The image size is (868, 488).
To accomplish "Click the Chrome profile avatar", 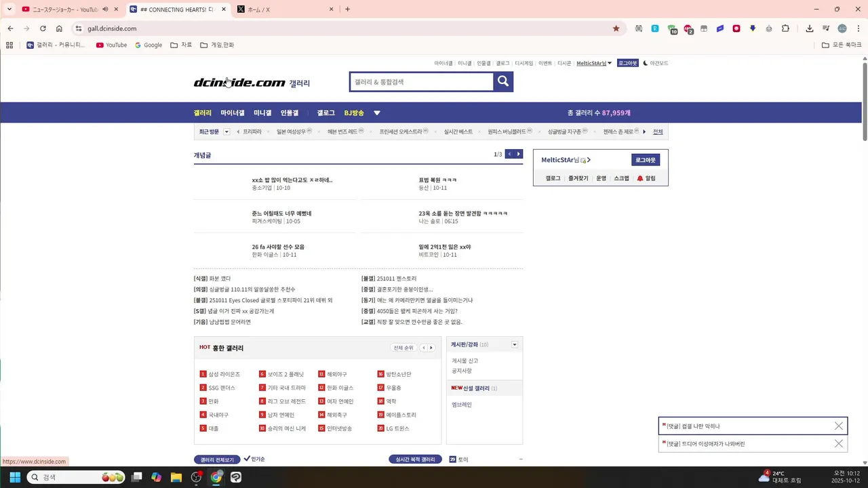I will (x=842, y=28).
